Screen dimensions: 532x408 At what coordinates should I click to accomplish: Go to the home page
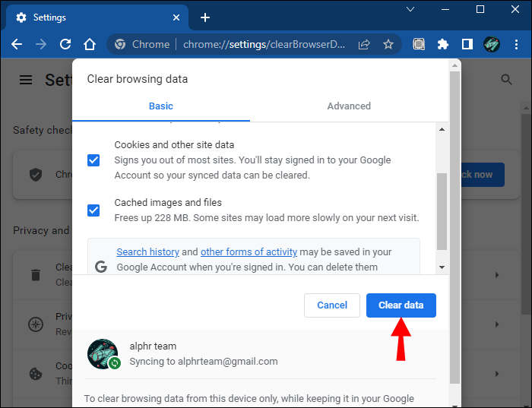(x=90, y=44)
